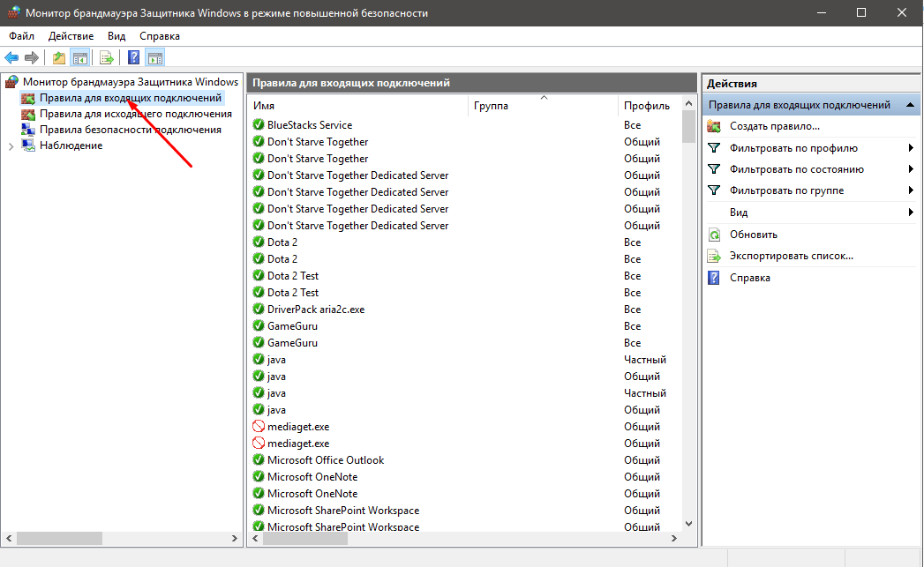The image size is (924, 567).
Task: Click the Все profile cell of BlueStacks Service
Action: 632,125
